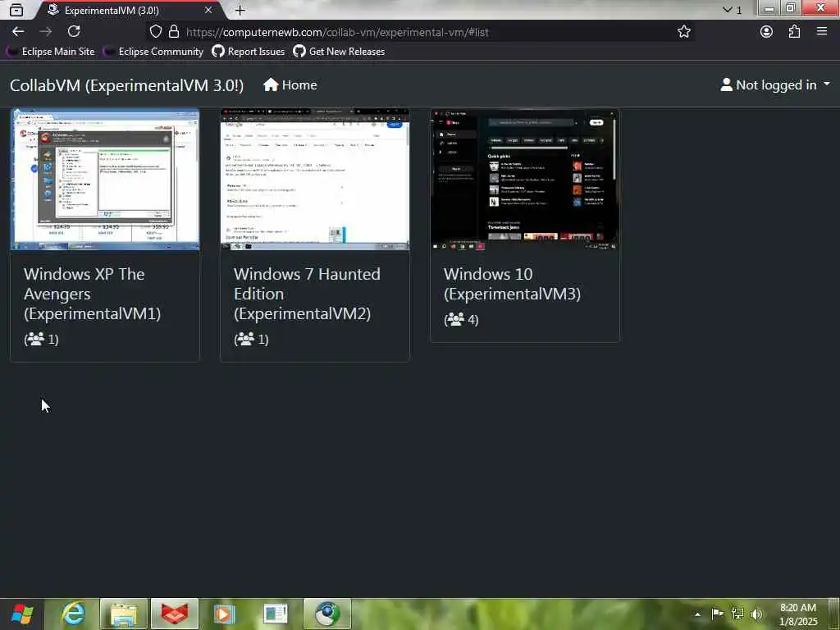This screenshot has height=630, width=840.
Task: Open the document-window icon taskbar app
Action: pyautogui.click(x=276, y=614)
